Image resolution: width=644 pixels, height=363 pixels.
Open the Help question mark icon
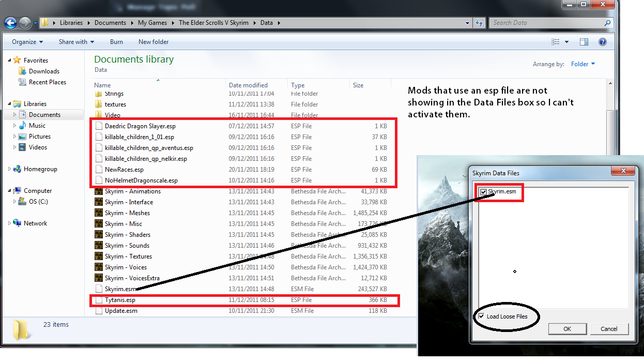click(602, 42)
